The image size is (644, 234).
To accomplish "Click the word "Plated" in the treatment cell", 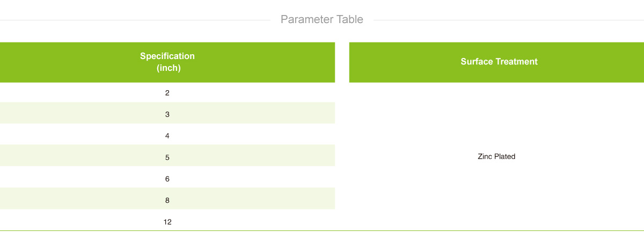I will click(505, 157).
